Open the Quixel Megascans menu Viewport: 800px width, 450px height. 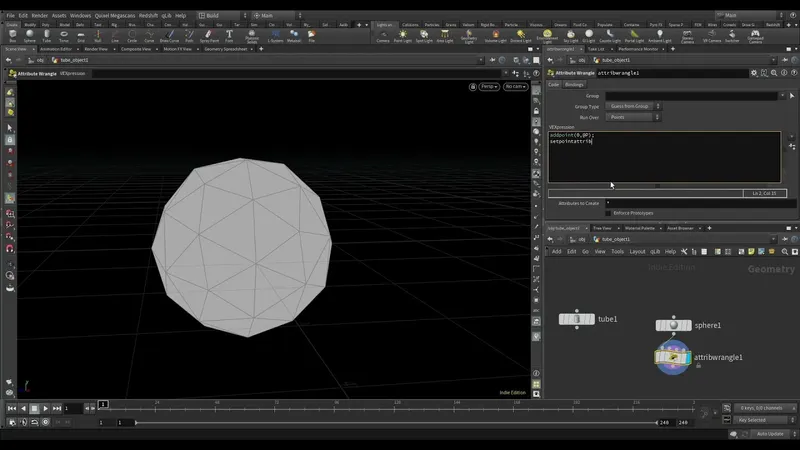[115, 15]
